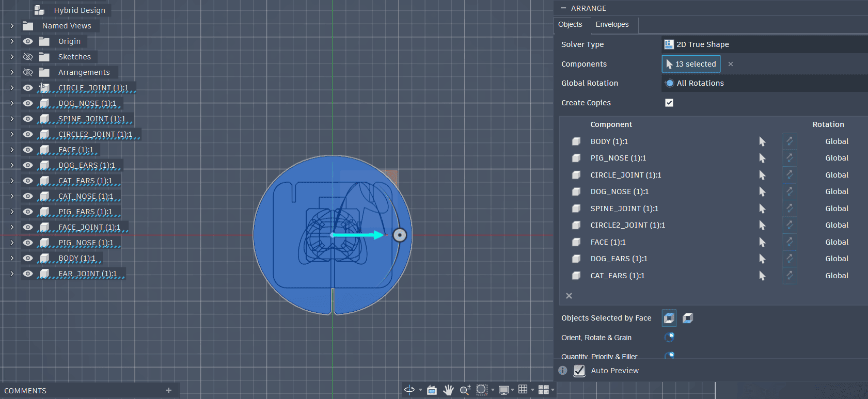The width and height of the screenshot is (868, 399).
Task: Expand the Sketches folder node
Action: click(x=12, y=57)
